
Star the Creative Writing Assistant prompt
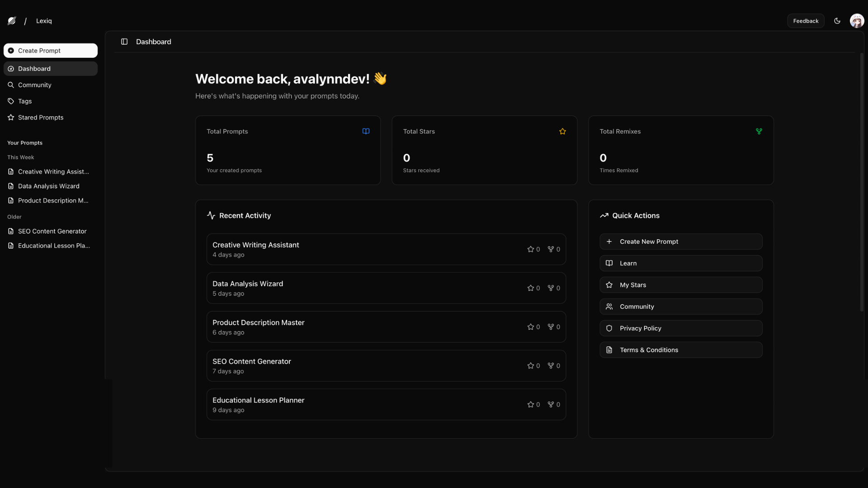(531, 249)
